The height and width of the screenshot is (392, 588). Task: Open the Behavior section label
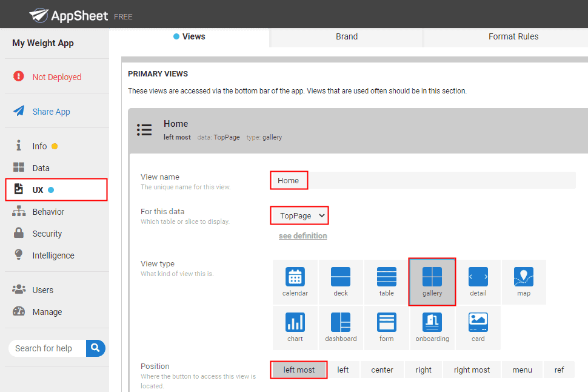(48, 212)
